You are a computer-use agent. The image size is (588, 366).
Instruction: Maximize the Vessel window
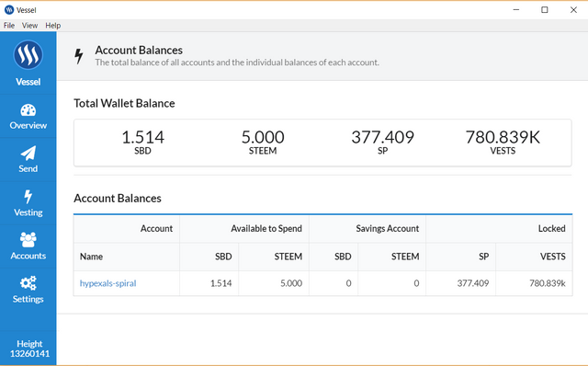(545, 10)
